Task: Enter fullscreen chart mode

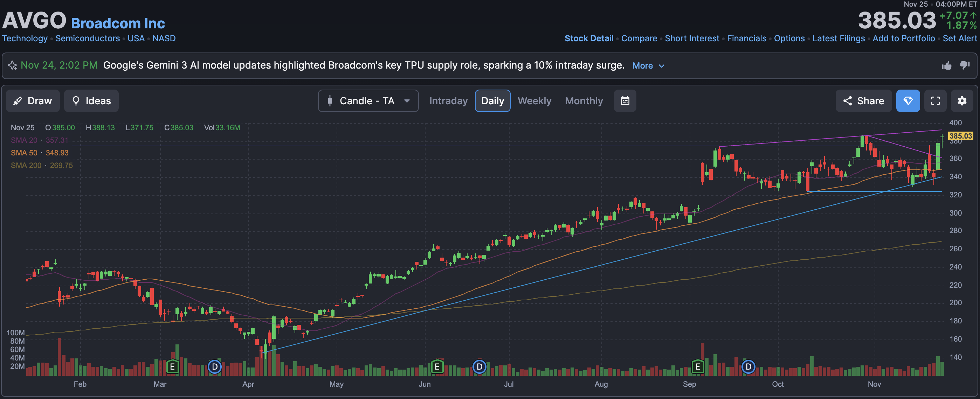Action: click(x=935, y=101)
